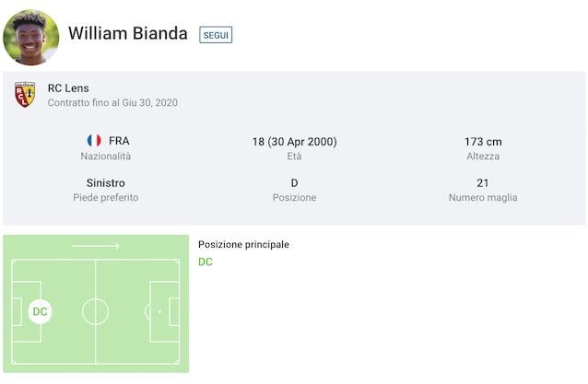Click the French flag icon
The image size is (588, 384).
coord(94,141)
